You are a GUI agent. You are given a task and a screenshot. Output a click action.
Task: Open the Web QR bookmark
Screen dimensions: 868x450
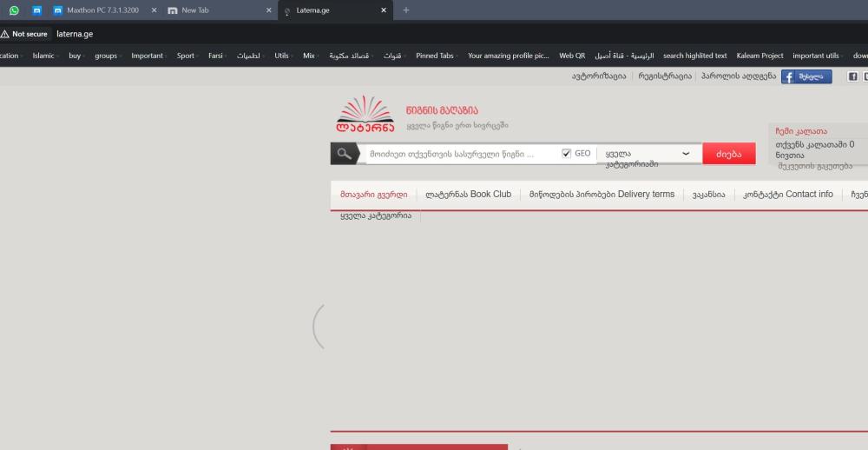pyautogui.click(x=572, y=56)
